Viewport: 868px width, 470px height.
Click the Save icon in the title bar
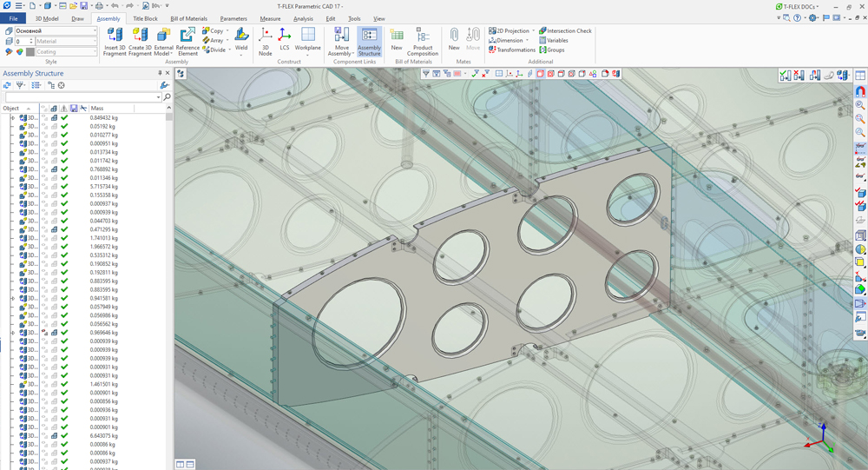coord(83,6)
